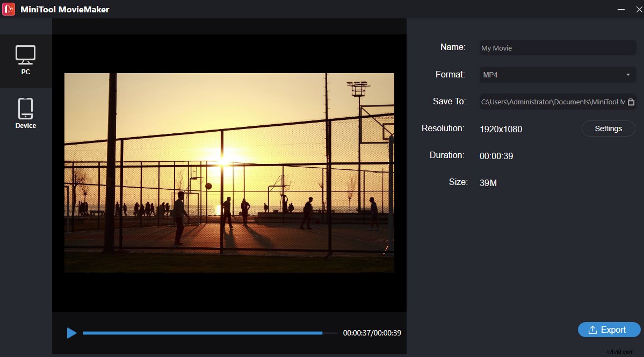This screenshot has width=644, height=357.
Task: Click the 00:00:37/00:00:39 time display
Action: pyautogui.click(x=372, y=333)
